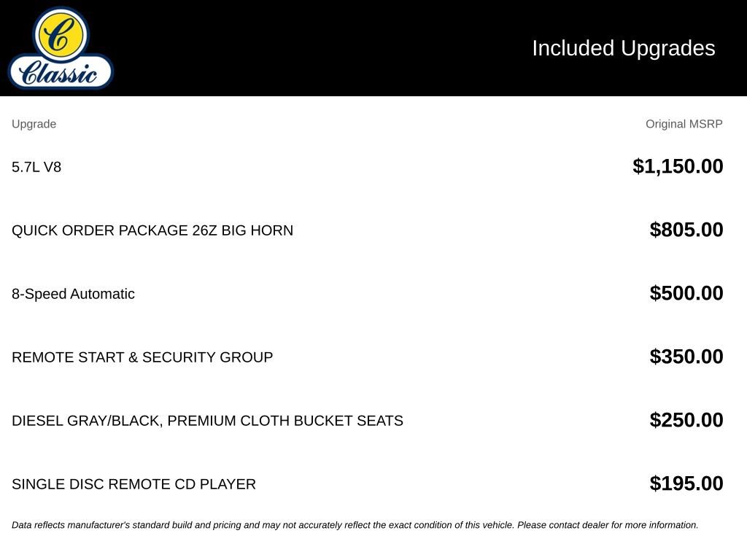Click the $350.00 price value
The height and width of the screenshot is (560, 747).
[x=686, y=356]
